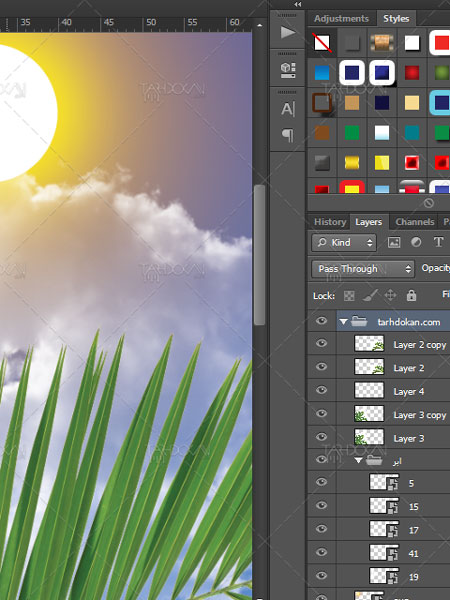The height and width of the screenshot is (600, 450).
Task: Select smart object layer 5 thumbnail
Action: [x=384, y=482]
